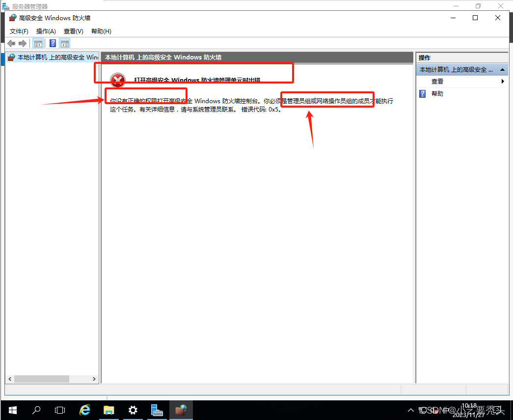Open the blue Help toolbar icon
Viewport: 513px width, 420px height.
pos(53,43)
